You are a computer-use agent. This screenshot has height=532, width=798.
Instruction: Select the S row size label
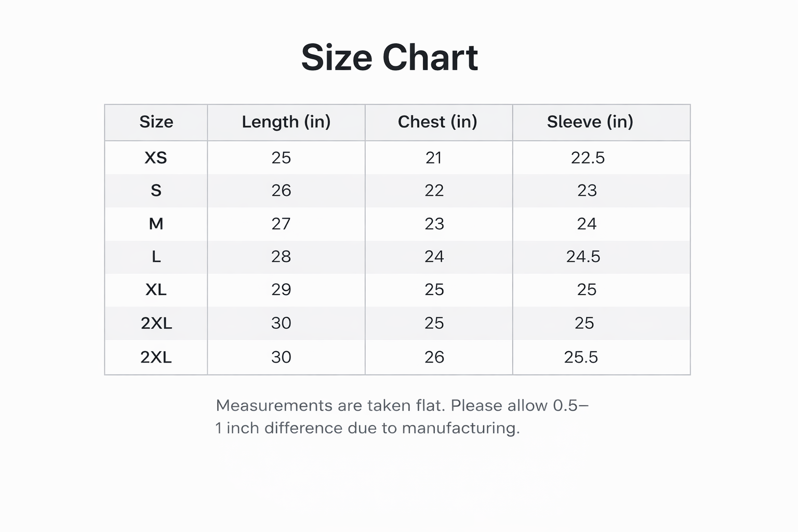pos(156,191)
